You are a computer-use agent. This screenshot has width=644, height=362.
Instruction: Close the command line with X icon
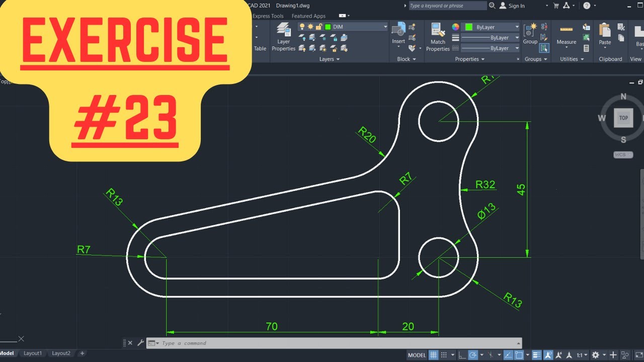click(130, 343)
